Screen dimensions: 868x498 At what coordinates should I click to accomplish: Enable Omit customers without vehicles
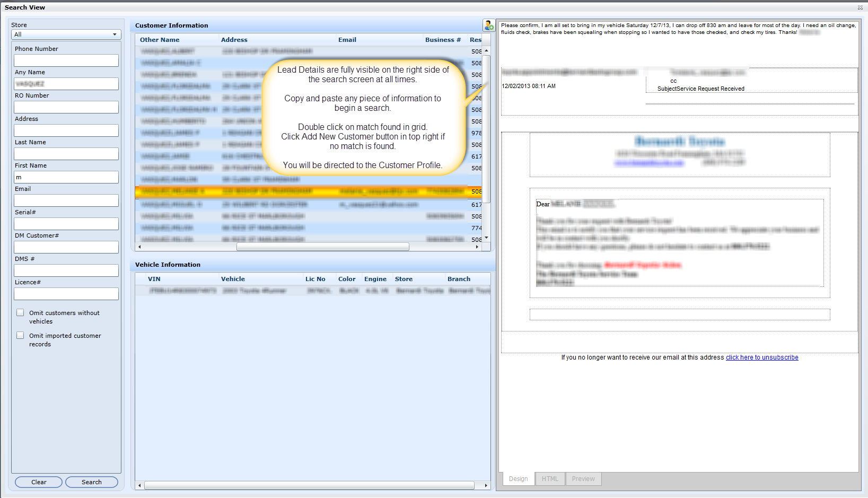point(20,313)
